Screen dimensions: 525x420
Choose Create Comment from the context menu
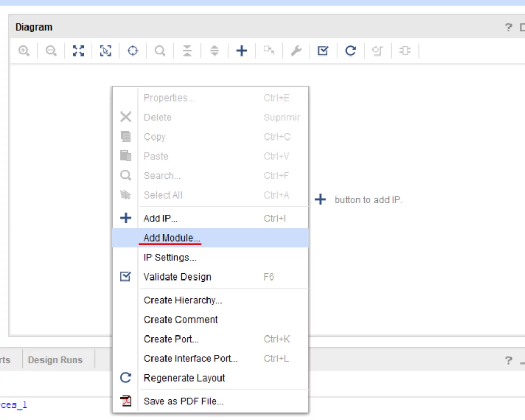[x=180, y=319]
